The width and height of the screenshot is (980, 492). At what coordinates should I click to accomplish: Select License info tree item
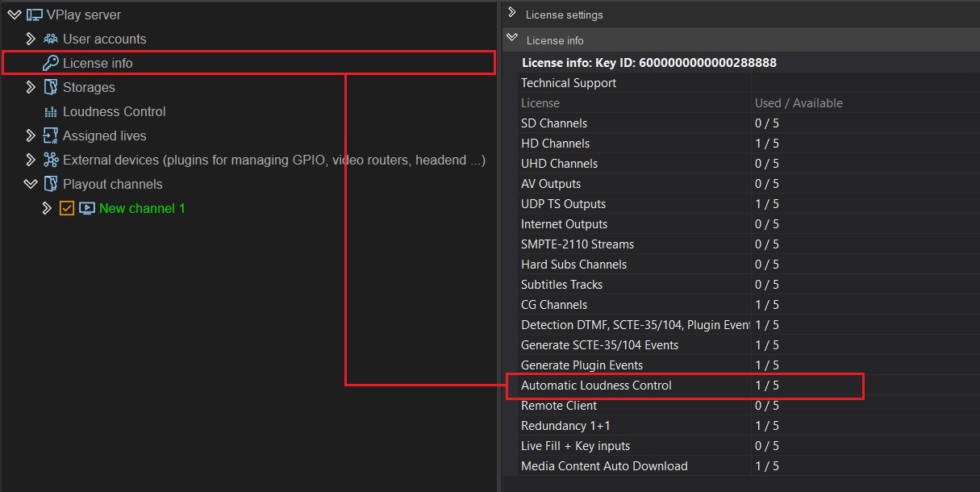[98, 63]
